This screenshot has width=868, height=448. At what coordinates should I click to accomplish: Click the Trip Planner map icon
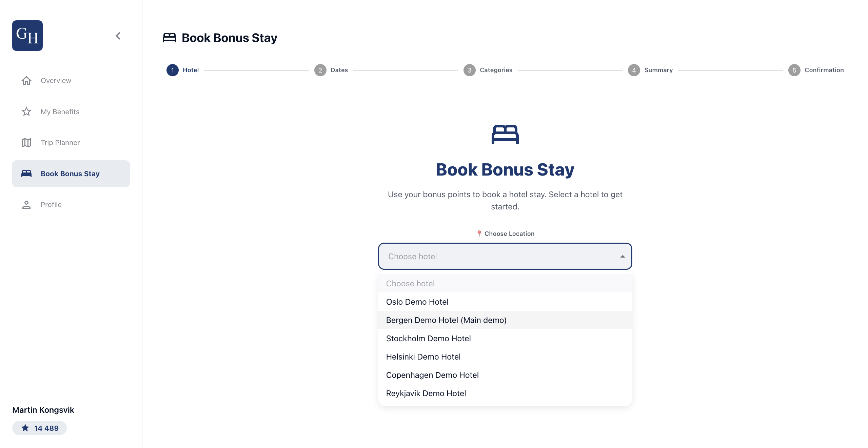(26, 143)
